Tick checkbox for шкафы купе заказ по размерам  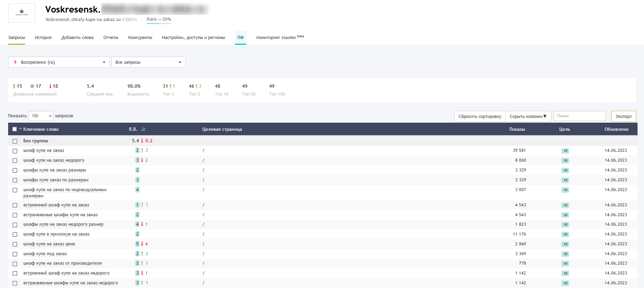(15, 180)
